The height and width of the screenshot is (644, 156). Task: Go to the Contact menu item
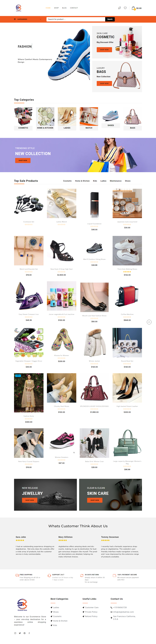pyautogui.click(x=74, y=8)
